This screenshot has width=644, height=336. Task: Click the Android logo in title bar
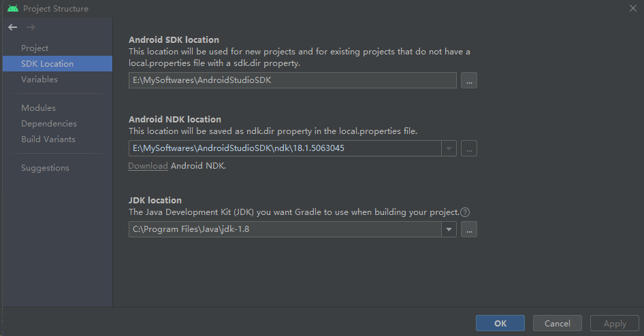(x=13, y=9)
